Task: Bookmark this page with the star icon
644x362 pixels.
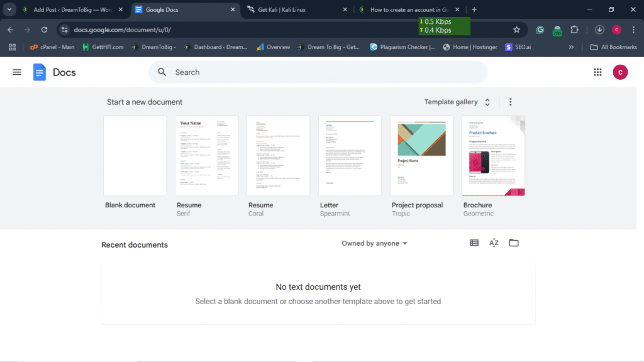Action: pos(516,30)
